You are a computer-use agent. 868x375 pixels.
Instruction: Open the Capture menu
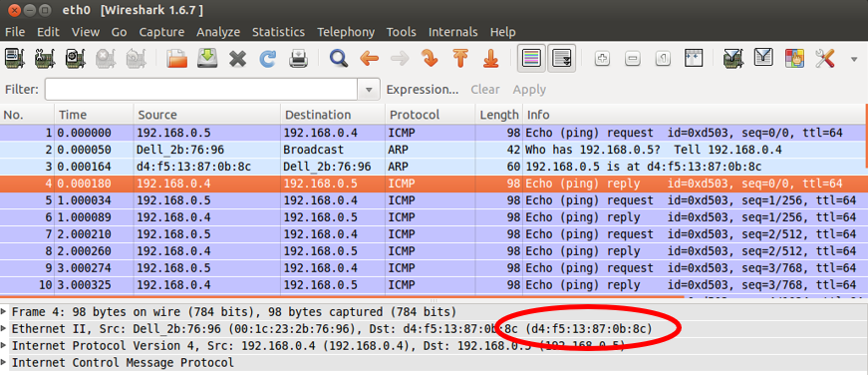click(161, 32)
